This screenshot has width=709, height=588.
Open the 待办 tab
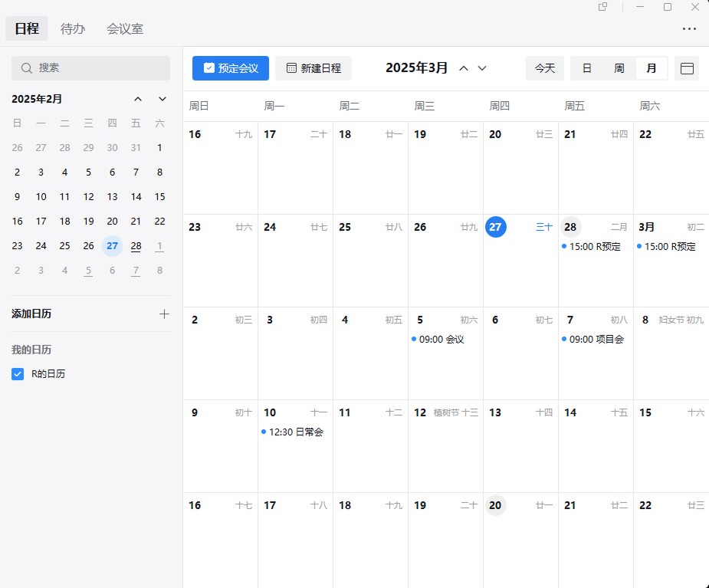pyautogui.click(x=73, y=29)
